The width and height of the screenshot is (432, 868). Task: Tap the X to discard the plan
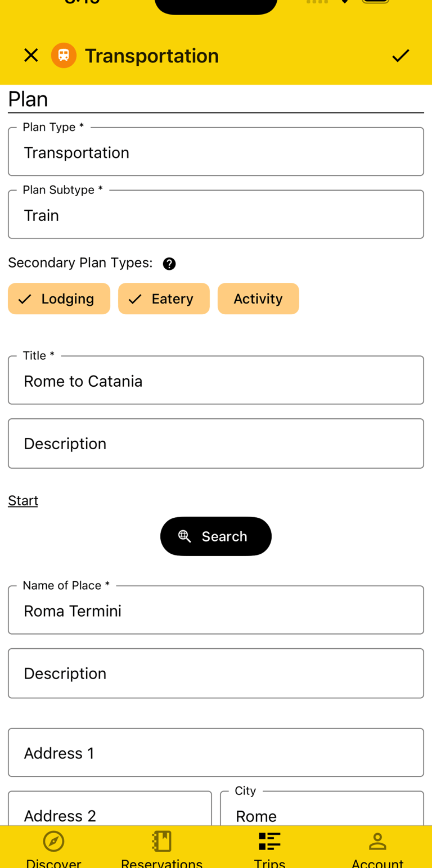(31, 55)
